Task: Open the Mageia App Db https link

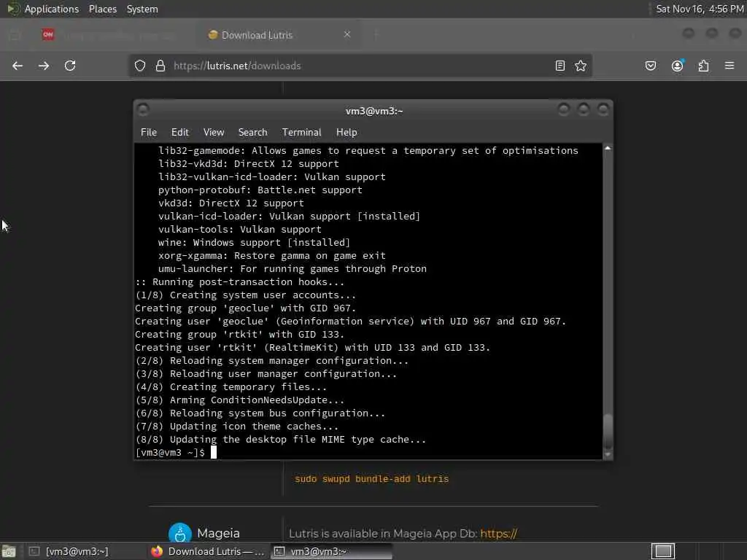Action: click(x=498, y=534)
